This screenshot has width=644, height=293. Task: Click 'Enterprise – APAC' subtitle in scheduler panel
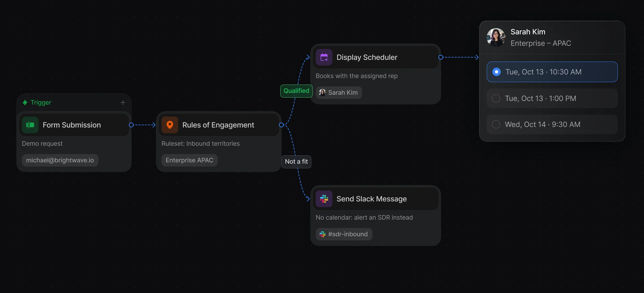541,43
